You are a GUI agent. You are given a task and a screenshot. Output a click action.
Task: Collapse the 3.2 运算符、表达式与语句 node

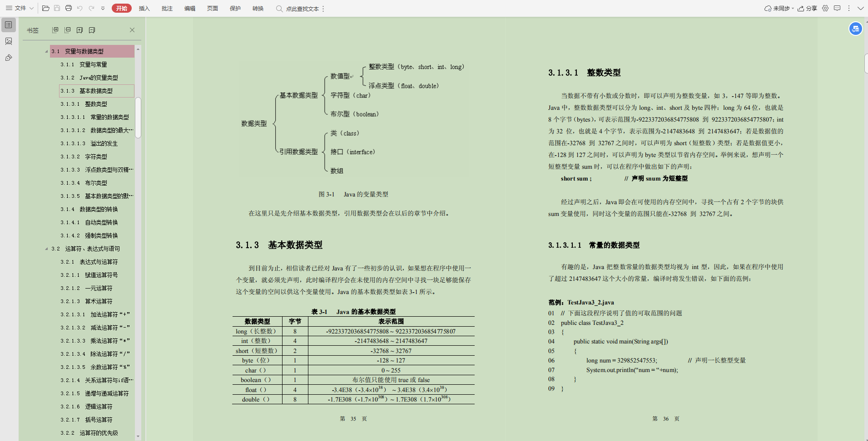[47, 249]
